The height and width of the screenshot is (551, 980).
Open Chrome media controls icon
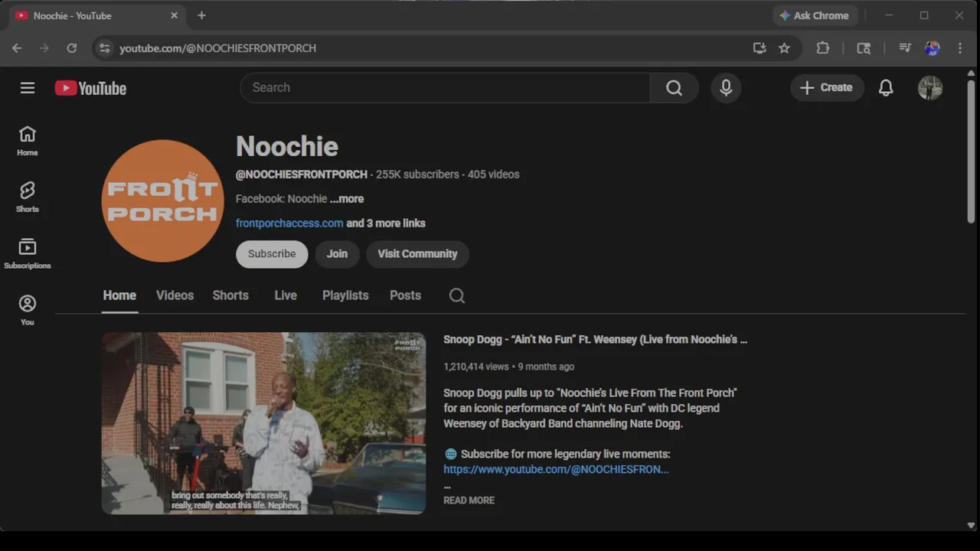click(905, 47)
